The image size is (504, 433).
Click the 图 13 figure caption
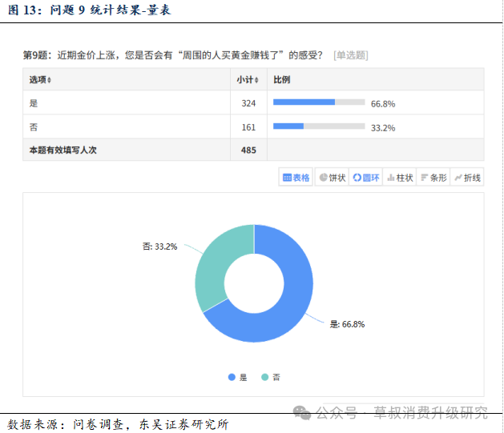point(90,10)
